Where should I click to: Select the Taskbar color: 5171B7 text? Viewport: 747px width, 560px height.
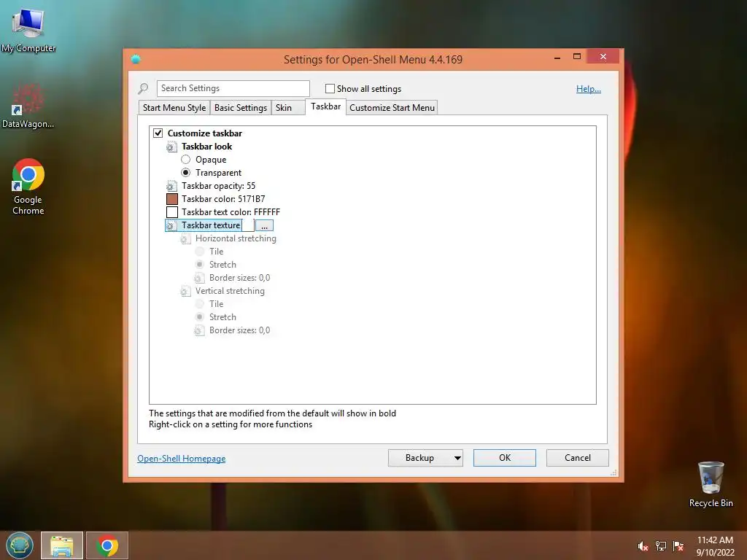(223, 199)
